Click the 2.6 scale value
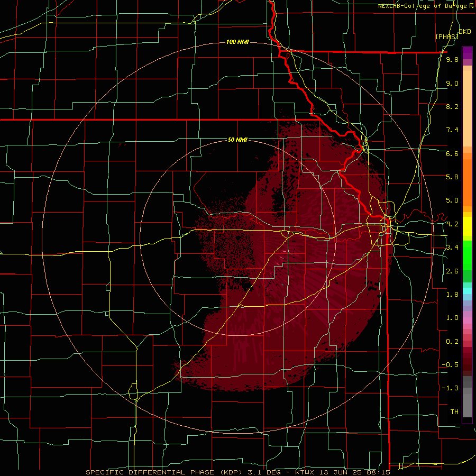The width and height of the screenshot is (476, 476). coord(452,271)
